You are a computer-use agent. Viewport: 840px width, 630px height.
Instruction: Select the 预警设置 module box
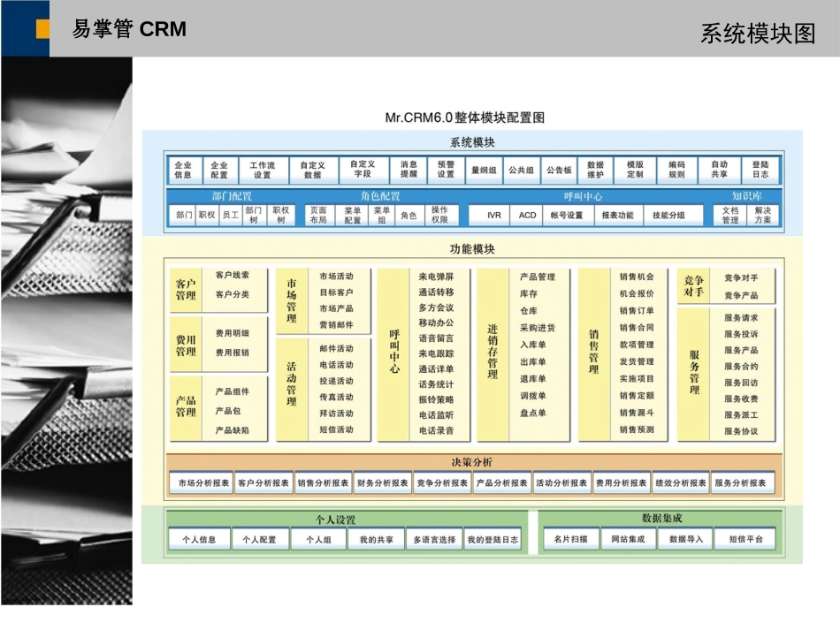pyautogui.click(x=447, y=170)
